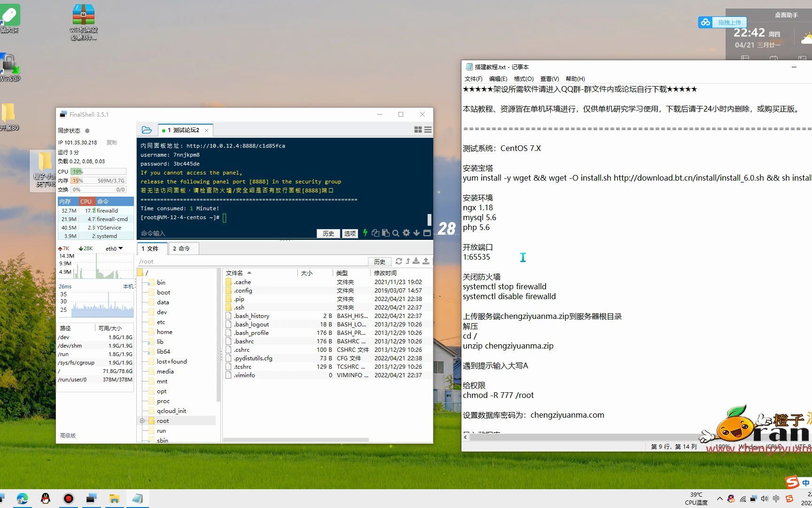Click the terminal 历史 history button

coord(328,233)
